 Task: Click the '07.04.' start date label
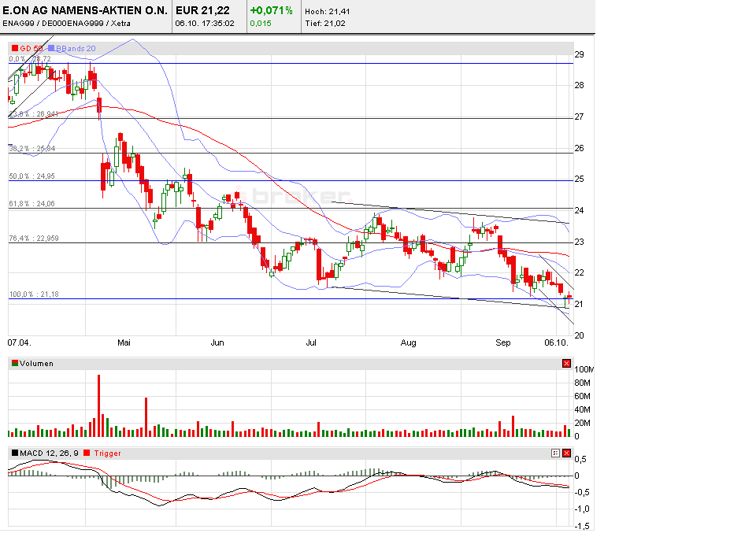[19, 342]
